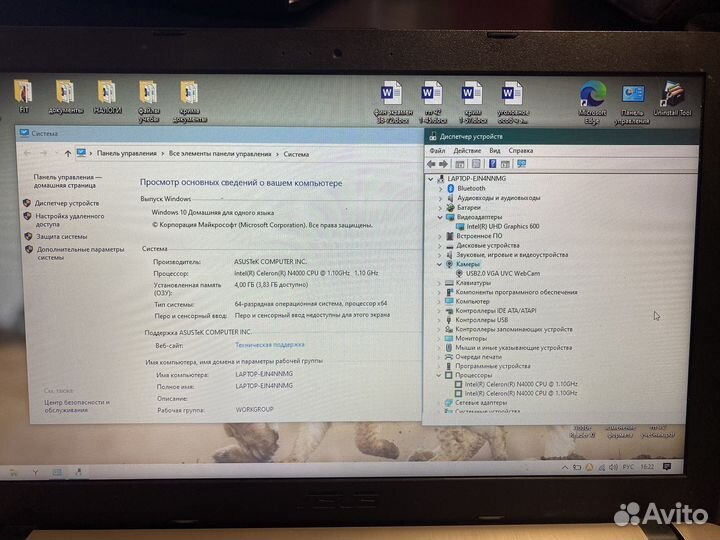Viewport: 720px width, 540px height.
Task: Click the up arrow in System window navigation
Action: pyautogui.click(x=68, y=153)
